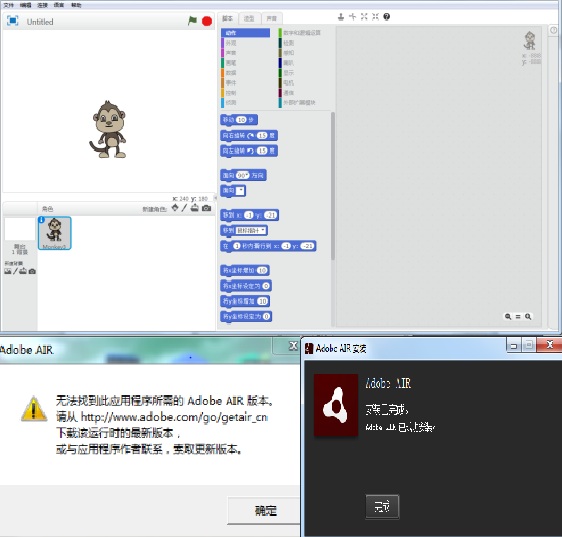Close the Adobe AIR error dialog
This screenshot has height=537, width=562.
pos(293,346)
